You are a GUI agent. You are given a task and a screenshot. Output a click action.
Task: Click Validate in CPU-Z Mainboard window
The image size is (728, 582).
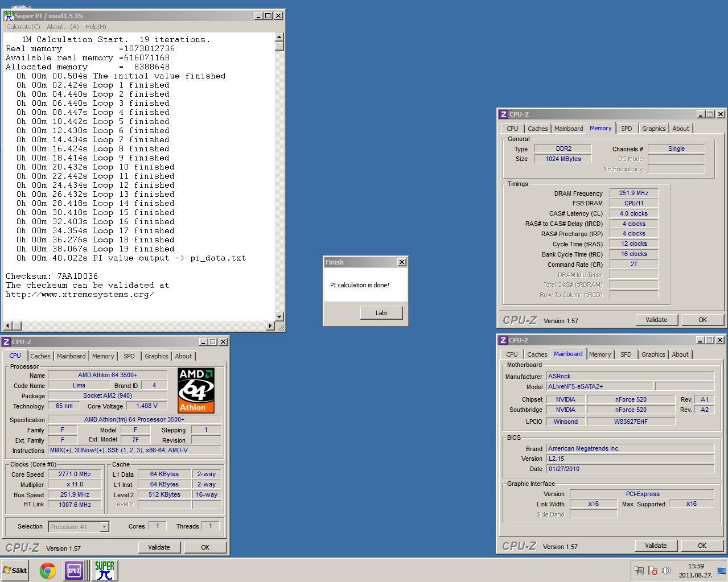click(656, 546)
